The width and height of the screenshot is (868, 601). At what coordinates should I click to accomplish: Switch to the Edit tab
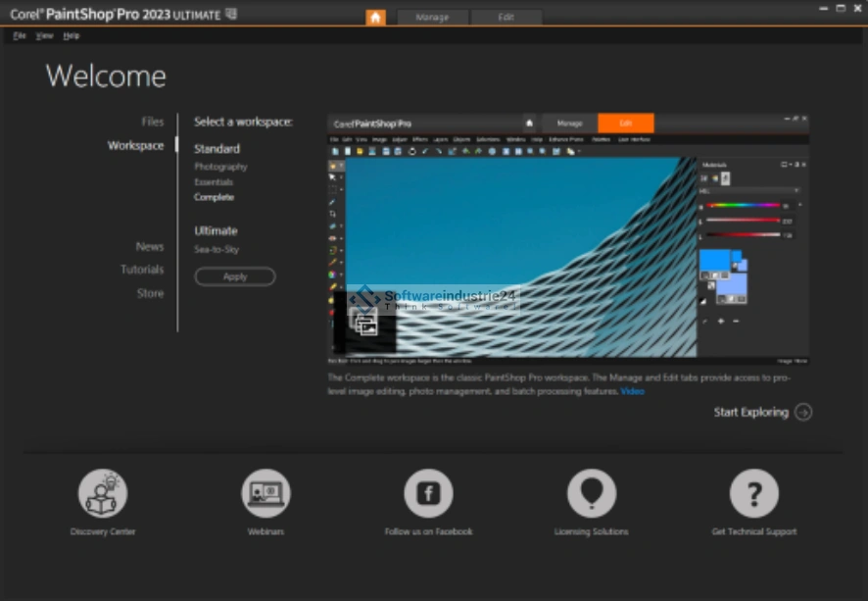click(x=506, y=18)
